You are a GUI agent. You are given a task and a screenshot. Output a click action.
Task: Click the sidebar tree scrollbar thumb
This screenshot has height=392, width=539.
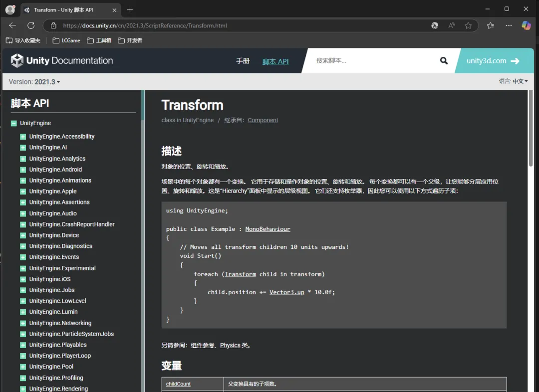pos(142,105)
